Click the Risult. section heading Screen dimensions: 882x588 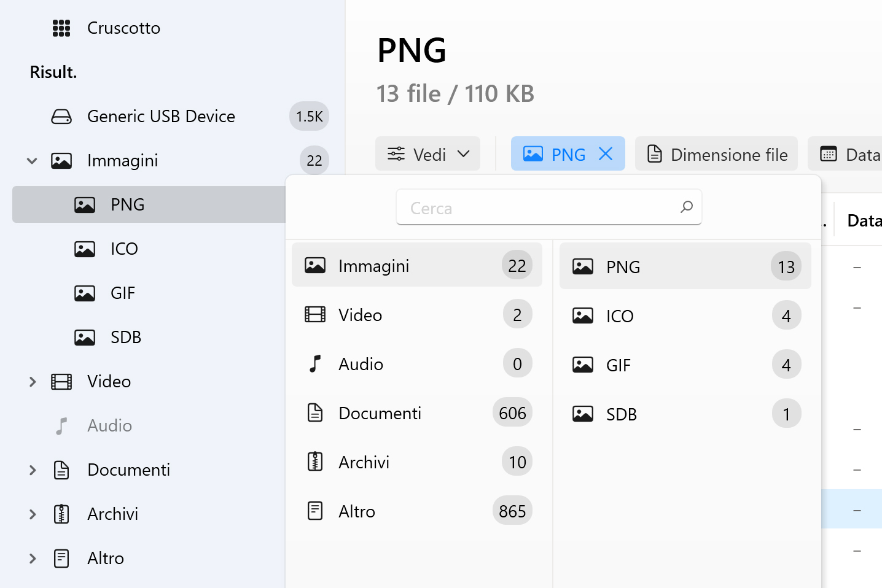point(53,72)
